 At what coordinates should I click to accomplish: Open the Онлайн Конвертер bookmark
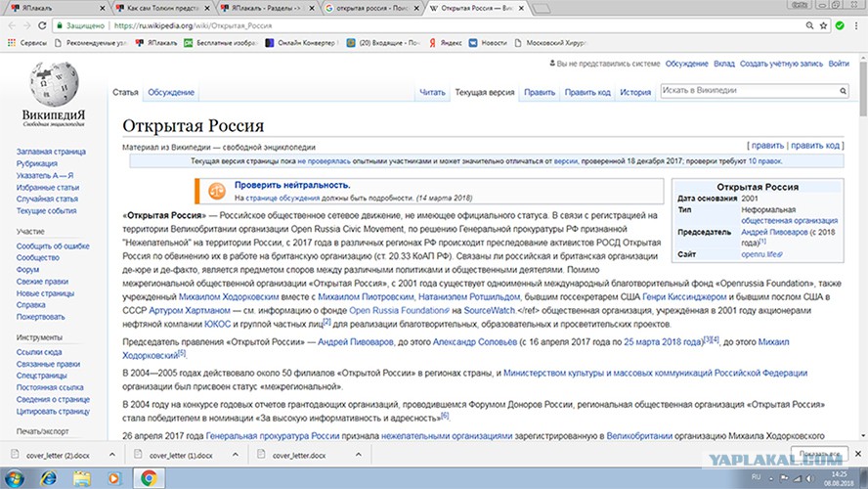pyautogui.click(x=301, y=43)
